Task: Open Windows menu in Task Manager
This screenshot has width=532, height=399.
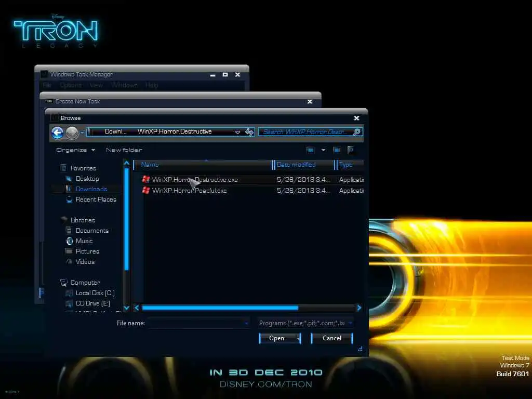Action: 124,85
